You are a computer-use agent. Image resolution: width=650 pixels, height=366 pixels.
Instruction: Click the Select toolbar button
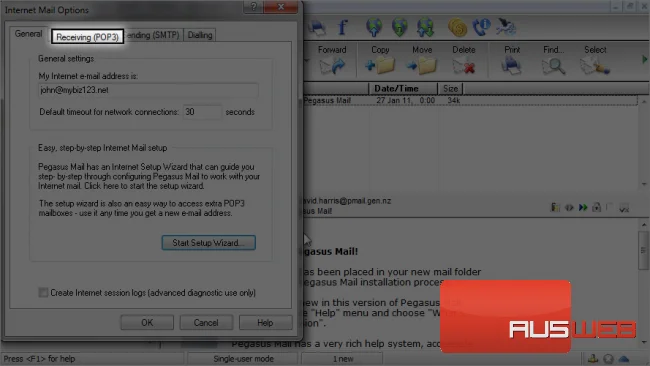click(595, 60)
